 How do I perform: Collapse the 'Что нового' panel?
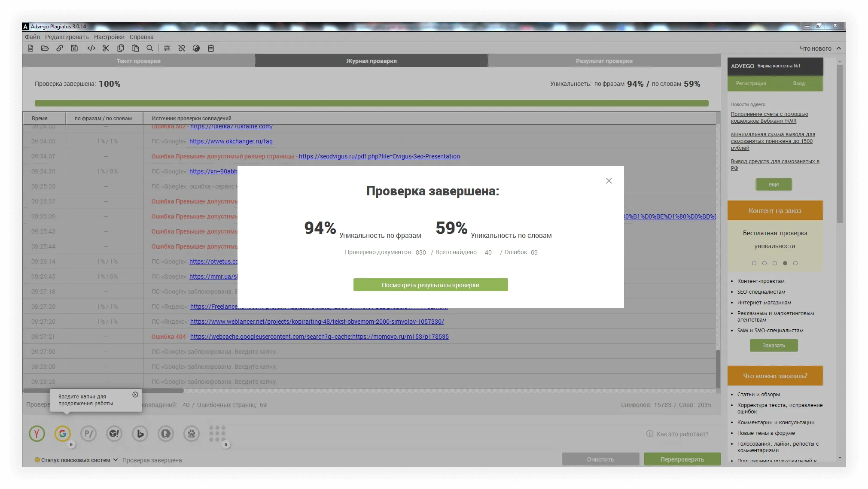tap(839, 49)
